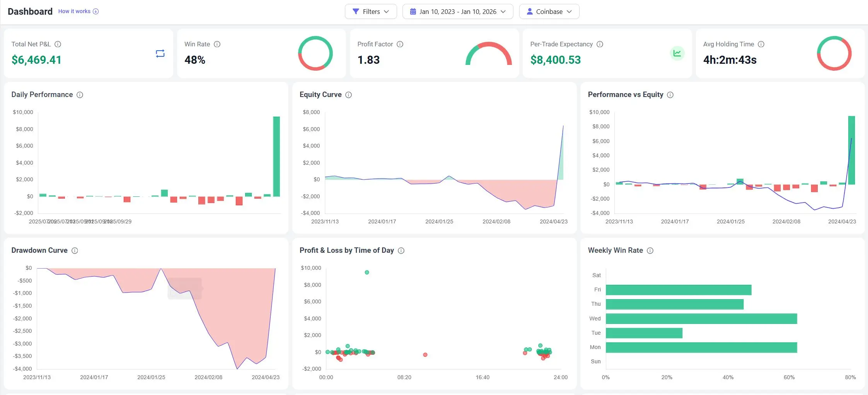Click the info icon next to Win Rate
Screen dimensions: 868x395
tap(217, 44)
